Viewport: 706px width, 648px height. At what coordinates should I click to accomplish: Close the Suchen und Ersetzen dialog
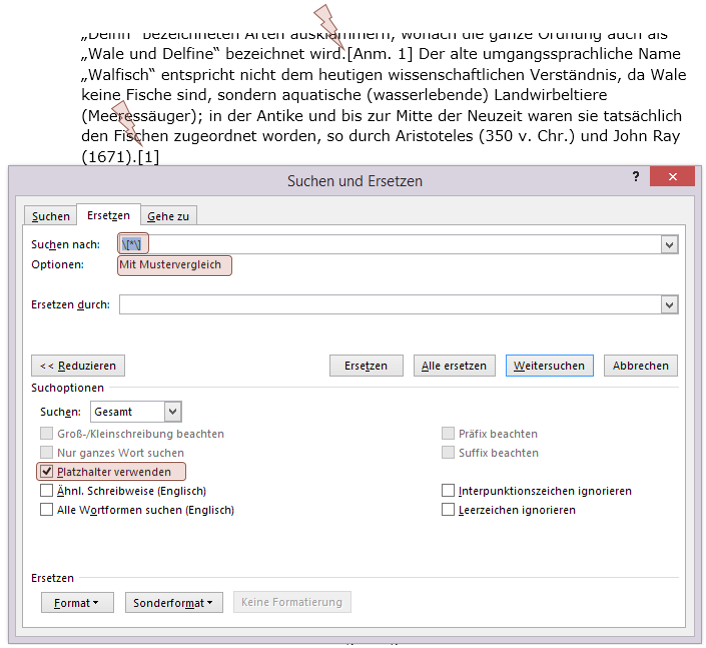coord(671,177)
